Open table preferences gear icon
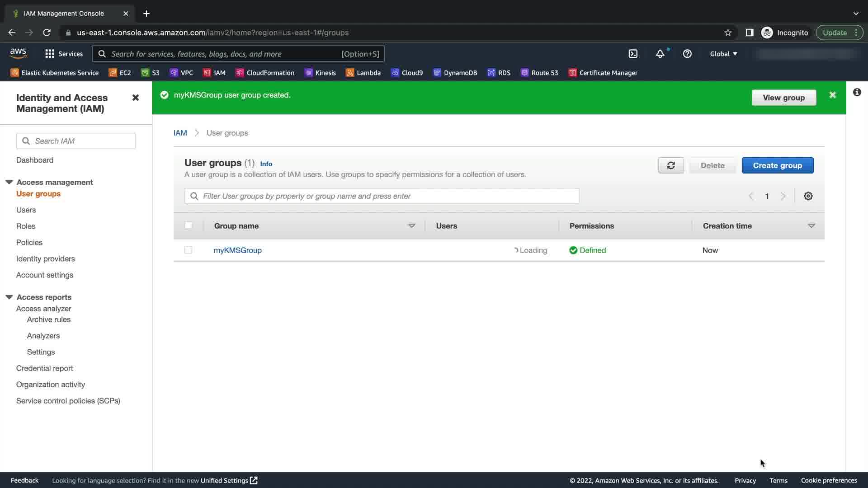868x488 pixels. click(x=808, y=196)
